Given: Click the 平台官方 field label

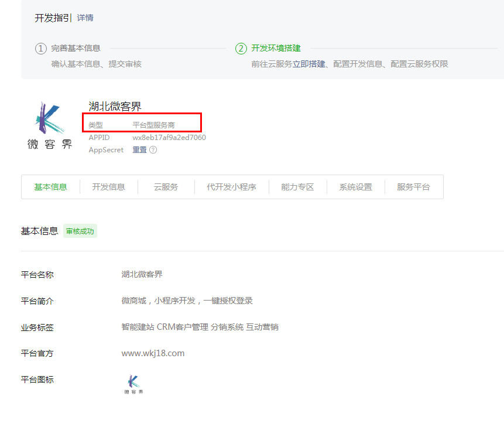Looking at the screenshot, I should coord(37,353).
